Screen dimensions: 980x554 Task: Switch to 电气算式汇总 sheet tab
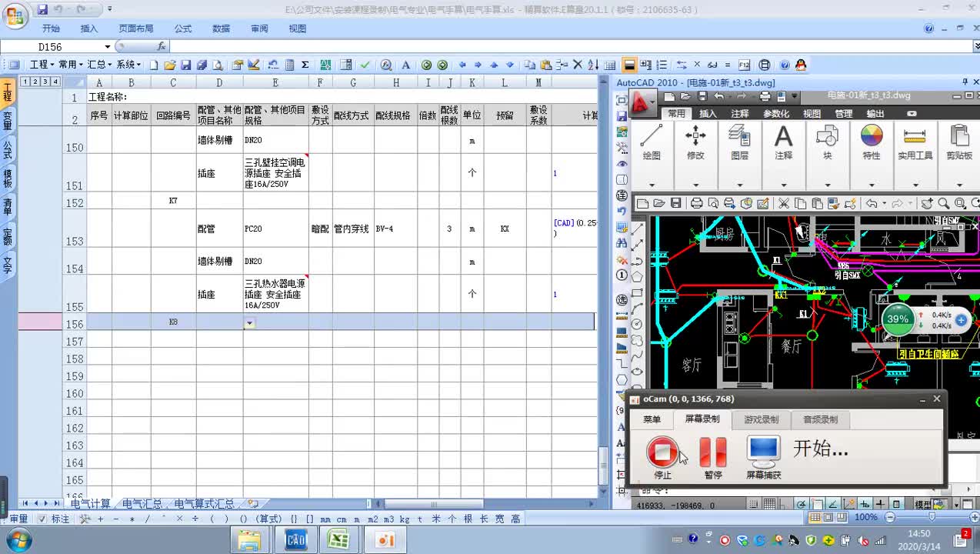point(204,503)
